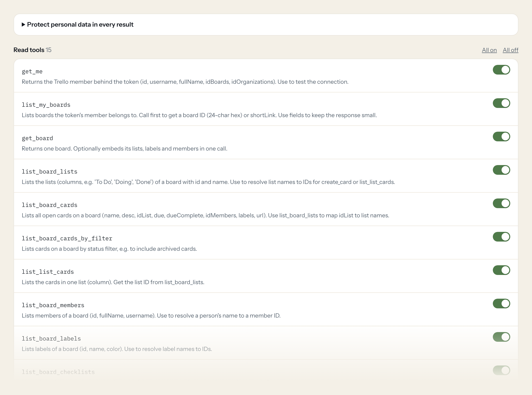The height and width of the screenshot is (395, 532).
Task: Click the get_board tool name
Action: pyautogui.click(x=37, y=138)
